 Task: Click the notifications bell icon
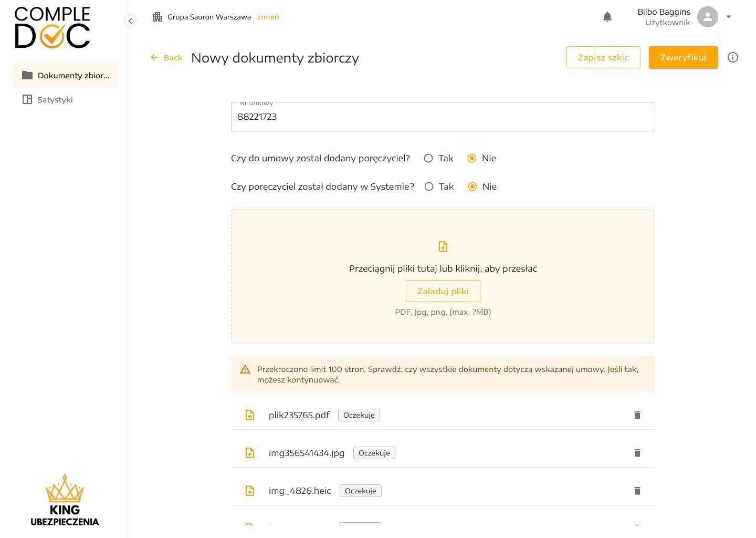pos(607,17)
